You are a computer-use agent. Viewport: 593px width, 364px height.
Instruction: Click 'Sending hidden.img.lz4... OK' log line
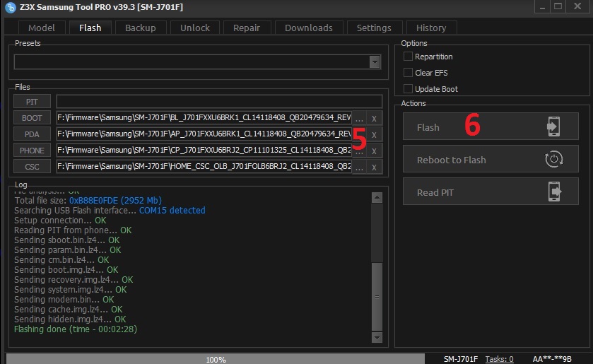[x=70, y=319]
